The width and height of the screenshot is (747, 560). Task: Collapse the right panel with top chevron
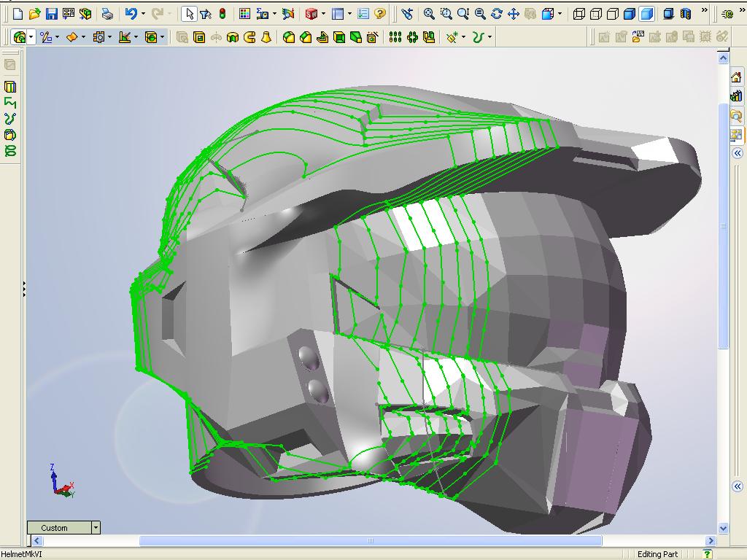738,153
